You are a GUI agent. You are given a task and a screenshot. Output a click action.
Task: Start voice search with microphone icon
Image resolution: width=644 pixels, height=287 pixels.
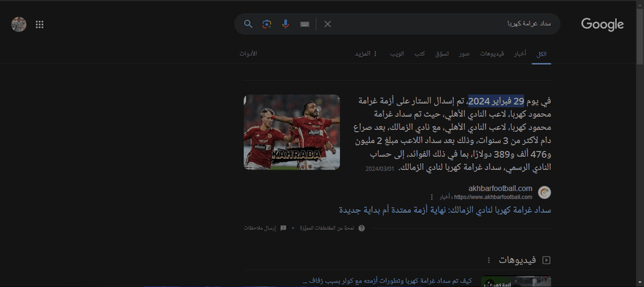286,24
